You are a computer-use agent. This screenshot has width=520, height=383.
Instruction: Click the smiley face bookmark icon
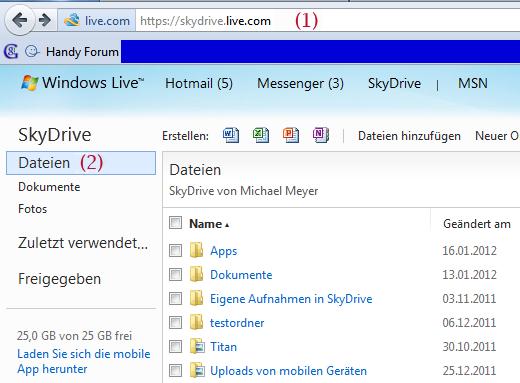32,51
